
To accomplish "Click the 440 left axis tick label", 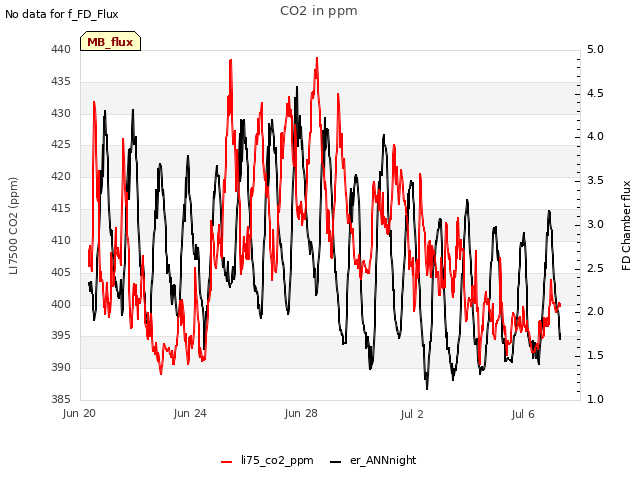I will click(x=61, y=50).
